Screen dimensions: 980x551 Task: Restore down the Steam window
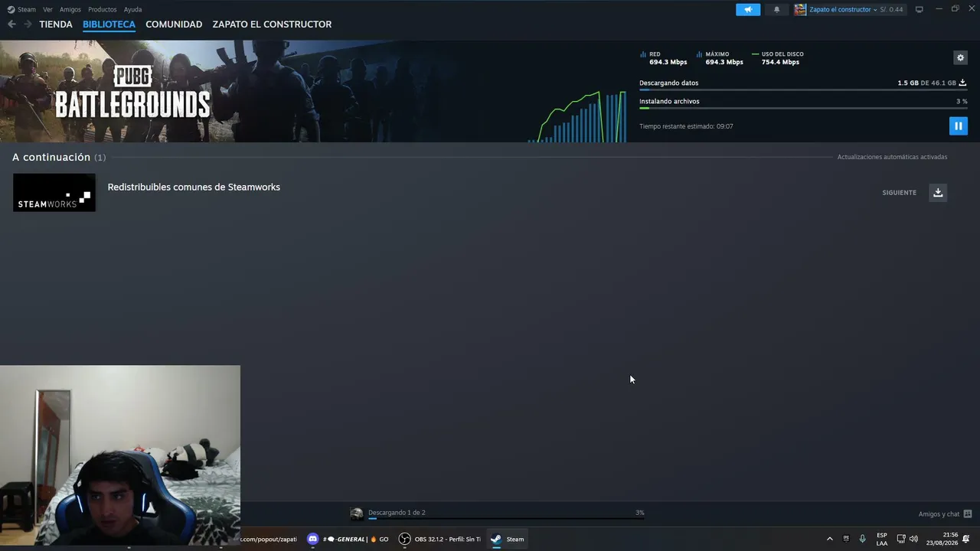(955, 9)
